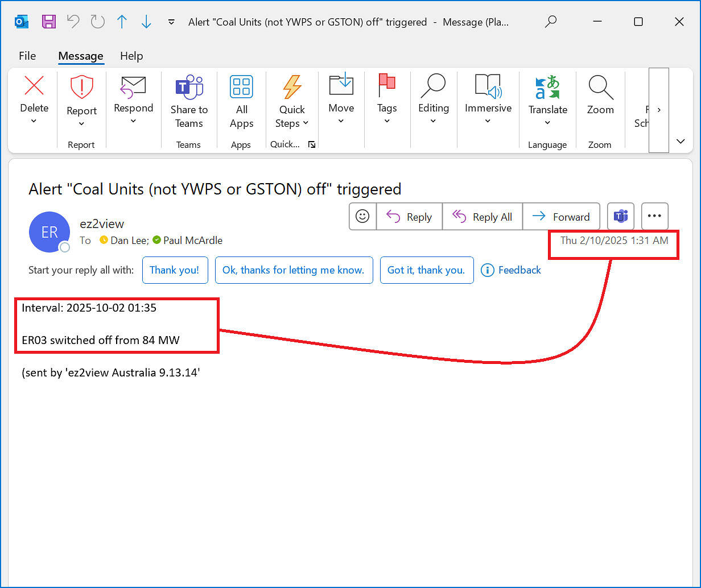Click the Share to Teams icon
This screenshot has width=701, height=588.
[189, 88]
